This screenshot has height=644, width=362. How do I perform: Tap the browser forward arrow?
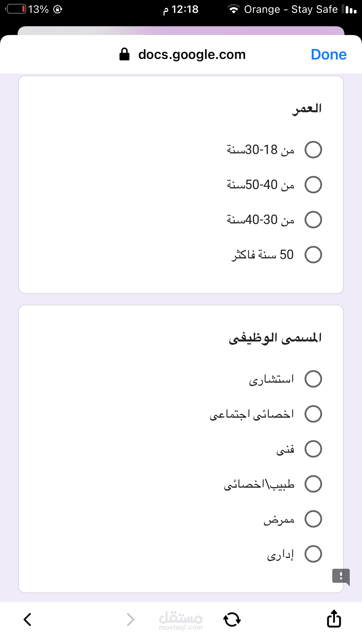point(130,619)
